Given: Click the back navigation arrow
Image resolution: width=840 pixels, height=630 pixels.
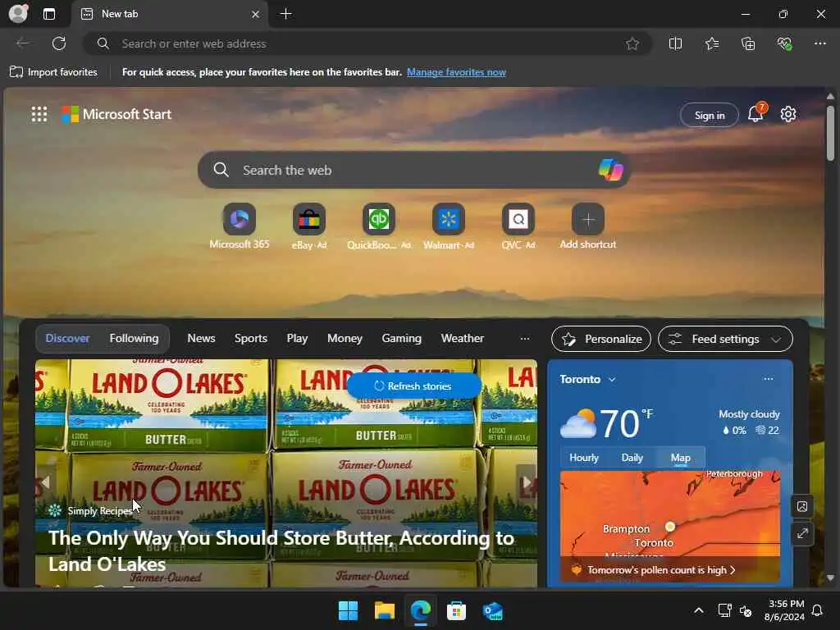Looking at the screenshot, I should 22,43.
